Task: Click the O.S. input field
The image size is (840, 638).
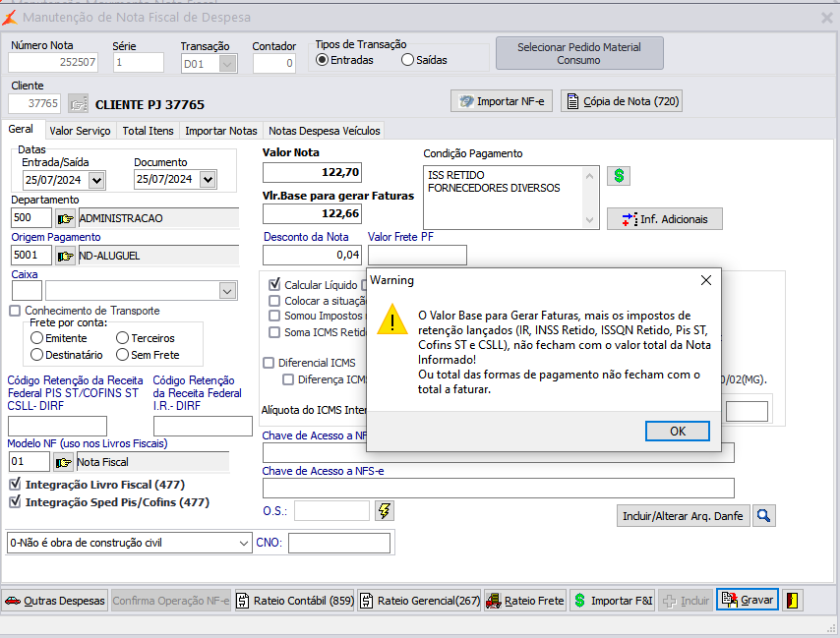Action: point(331,510)
